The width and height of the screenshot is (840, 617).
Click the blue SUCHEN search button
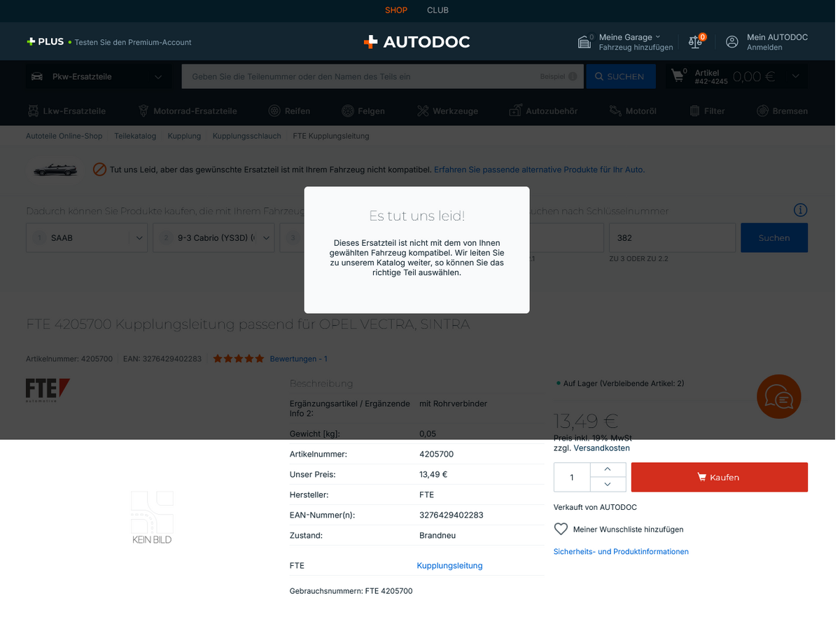(620, 76)
